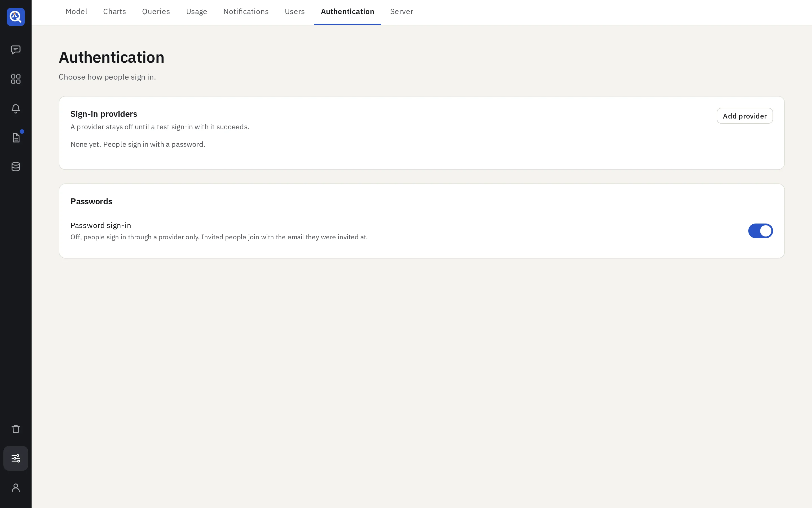Viewport: 812px width, 508px height.
Task: Switch to the Notifications tab
Action: [x=246, y=12]
